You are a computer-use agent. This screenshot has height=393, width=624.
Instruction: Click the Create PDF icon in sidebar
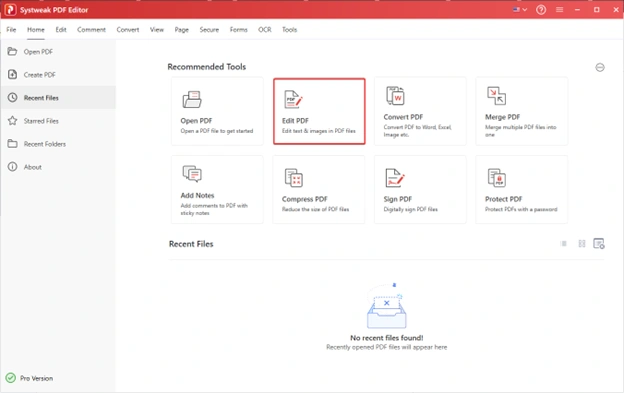[x=12, y=74]
